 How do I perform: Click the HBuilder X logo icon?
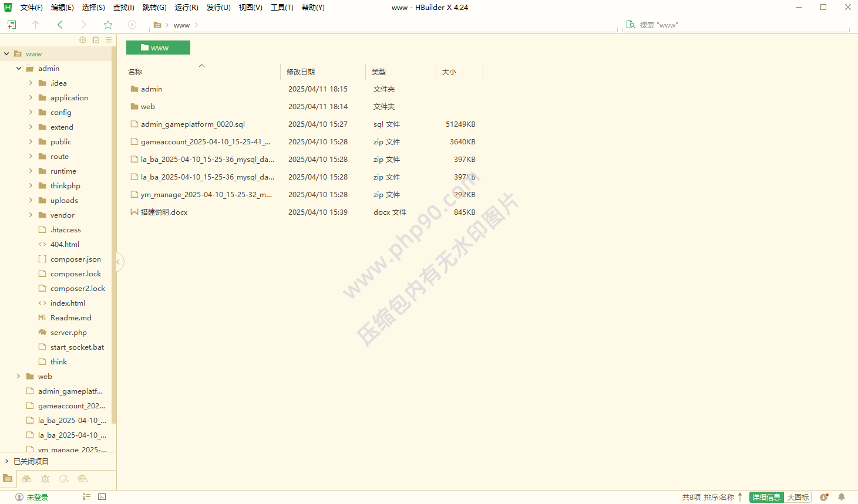8,7
